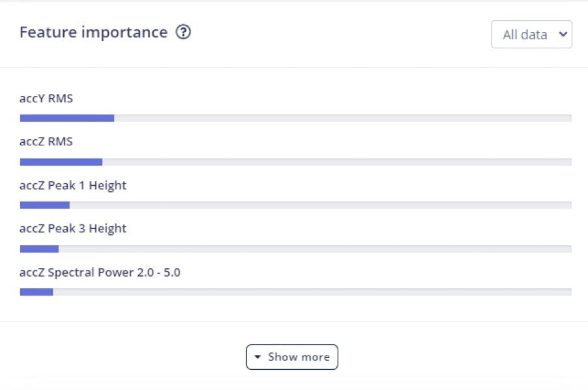
Task: Click gray track of accZ Peak 1 Height
Action: coord(320,205)
